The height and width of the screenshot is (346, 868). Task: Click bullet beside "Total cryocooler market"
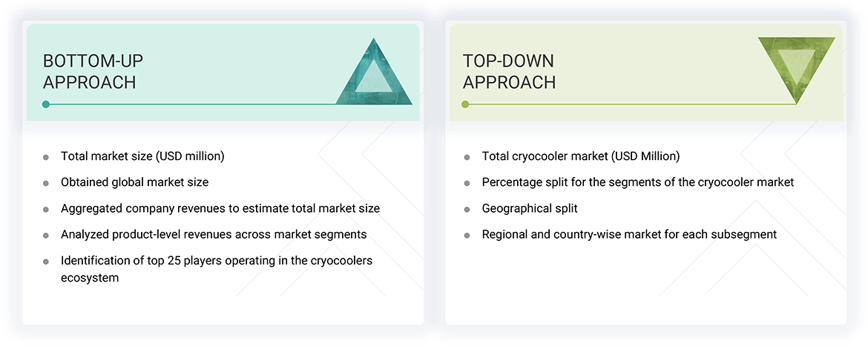coord(467,157)
